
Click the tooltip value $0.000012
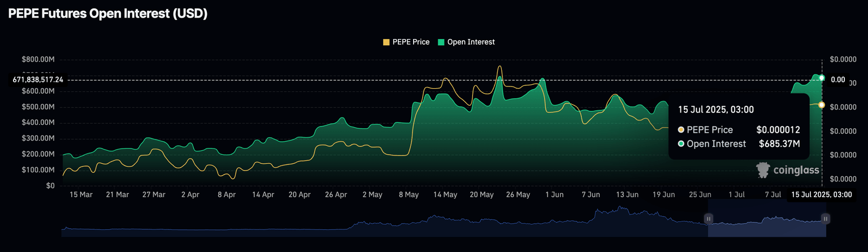pyautogui.click(x=778, y=130)
